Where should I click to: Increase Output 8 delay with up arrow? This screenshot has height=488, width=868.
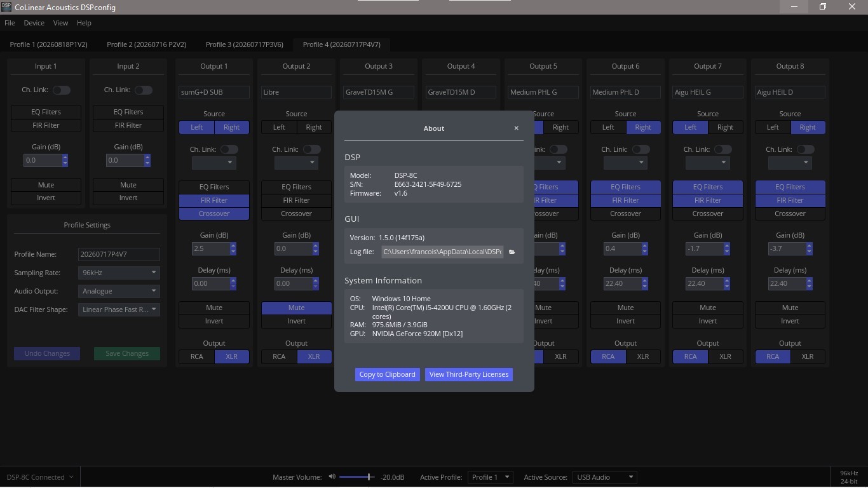810,280
